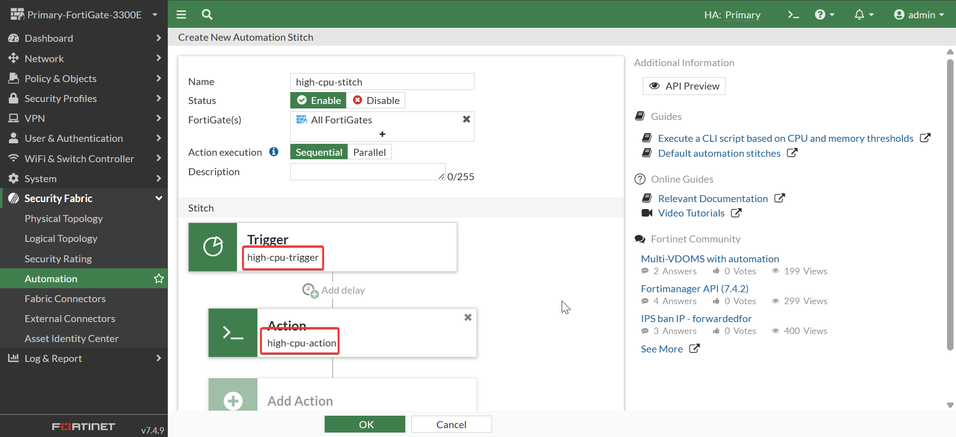956x437 pixels.
Task: Toggle the Automation favorite star
Action: 159,279
